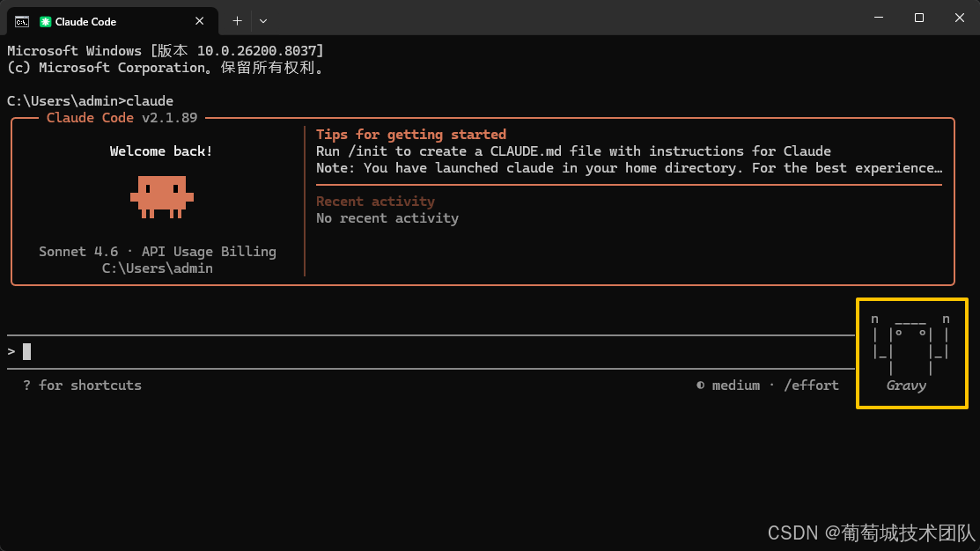The height and width of the screenshot is (551, 980).
Task: Click the '? for shortcuts' hint
Action: (82, 386)
